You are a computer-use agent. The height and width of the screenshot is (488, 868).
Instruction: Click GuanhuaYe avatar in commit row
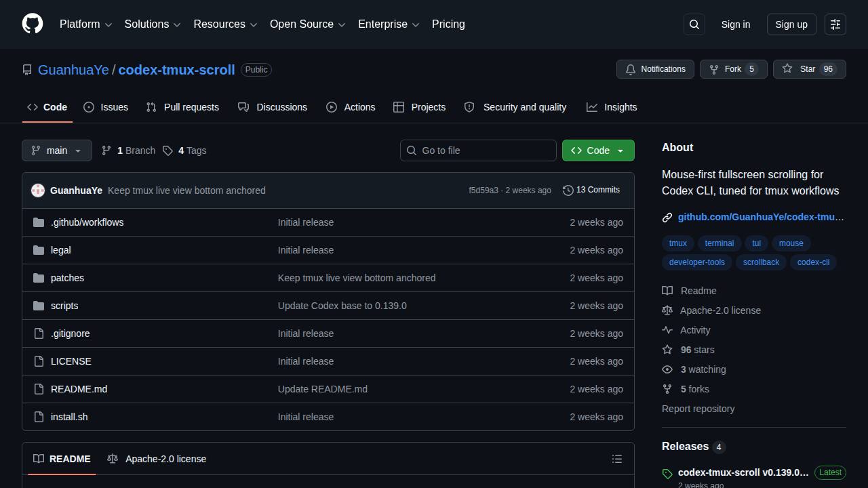point(38,190)
